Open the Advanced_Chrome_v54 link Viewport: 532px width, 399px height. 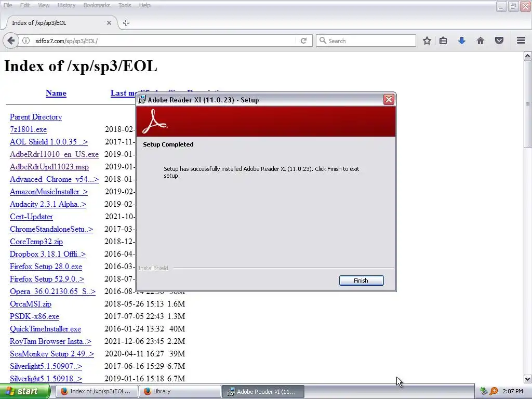54,179
